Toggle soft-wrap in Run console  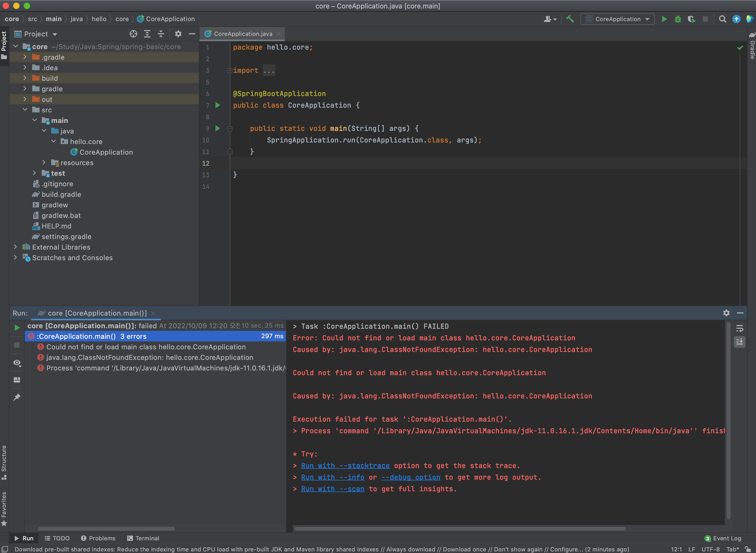coord(740,328)
